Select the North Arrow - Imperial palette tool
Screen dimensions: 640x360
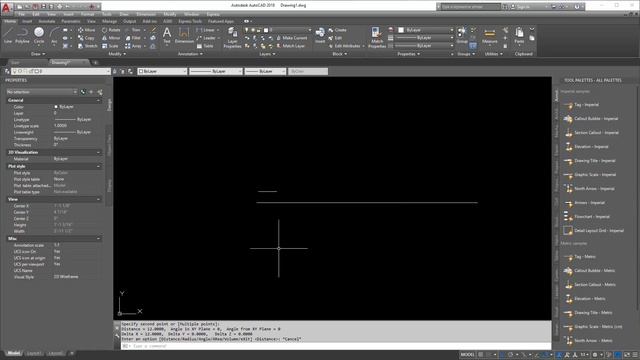click(x=589, y=189)
